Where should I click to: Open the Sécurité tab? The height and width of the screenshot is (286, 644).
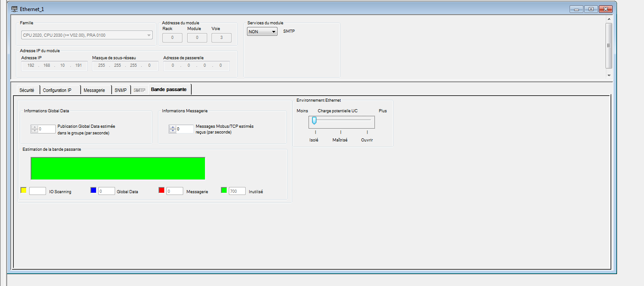click(x=27, y=90)
